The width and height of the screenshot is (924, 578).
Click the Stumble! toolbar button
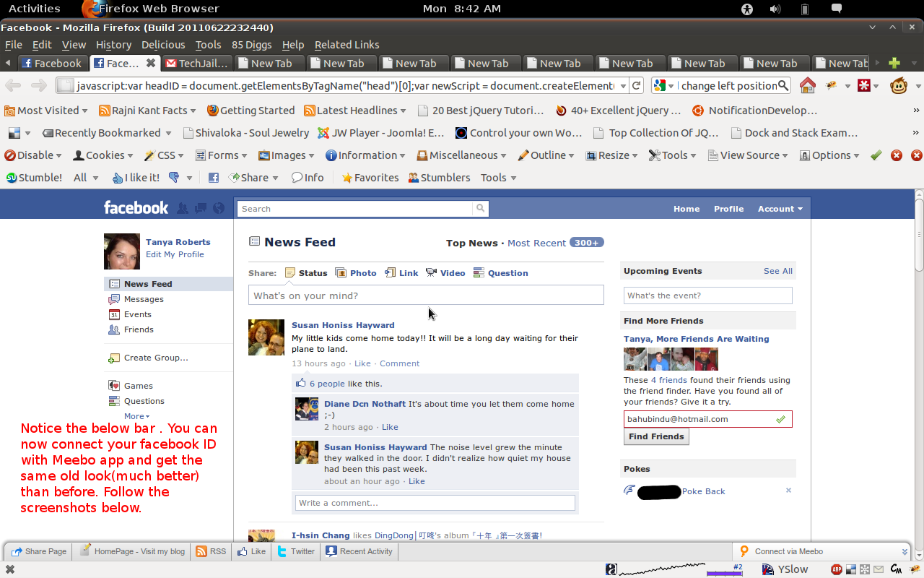coord(33,178)
